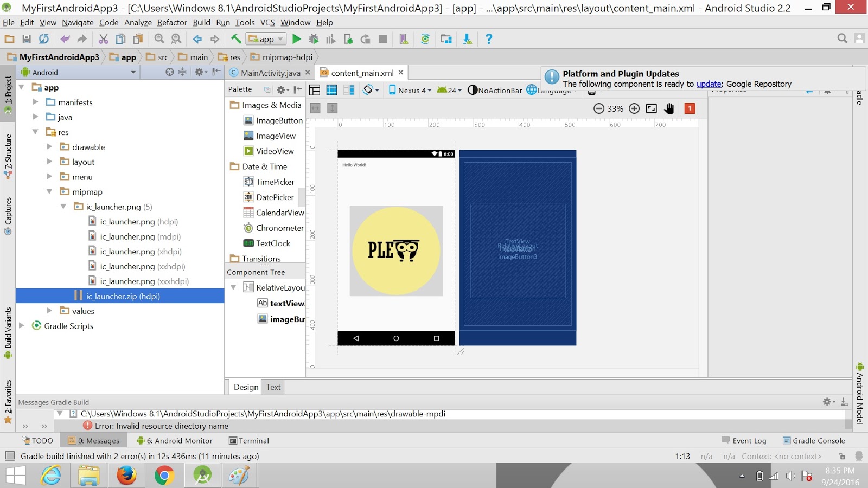Toggle the Build Variants tool window
The image size is (868, 488).
(x=8, y=333)
